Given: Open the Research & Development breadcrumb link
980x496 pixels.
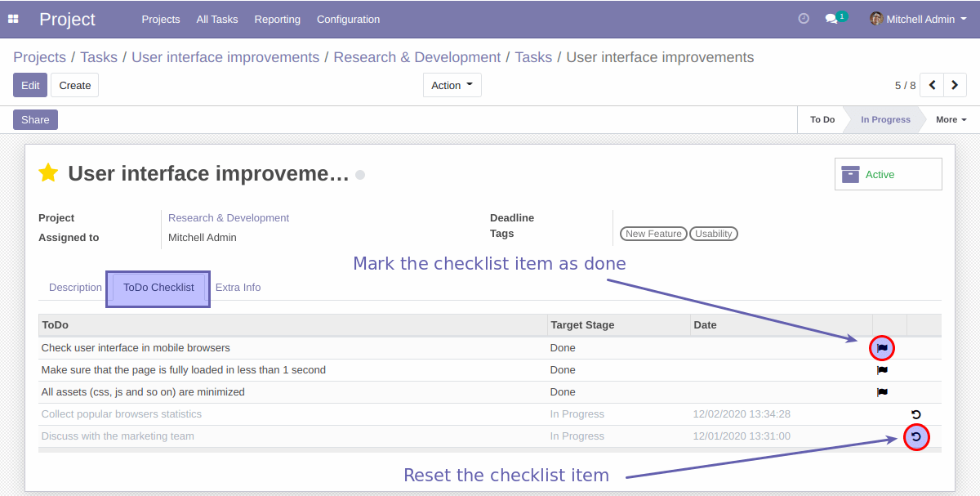Looking at the screenshot, I should (416, 57).
